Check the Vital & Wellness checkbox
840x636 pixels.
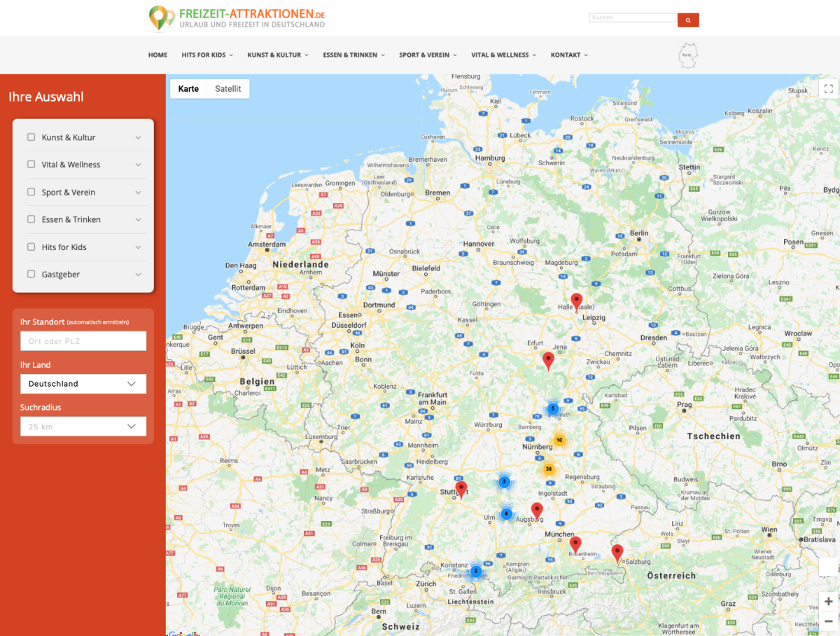(31, 165)
